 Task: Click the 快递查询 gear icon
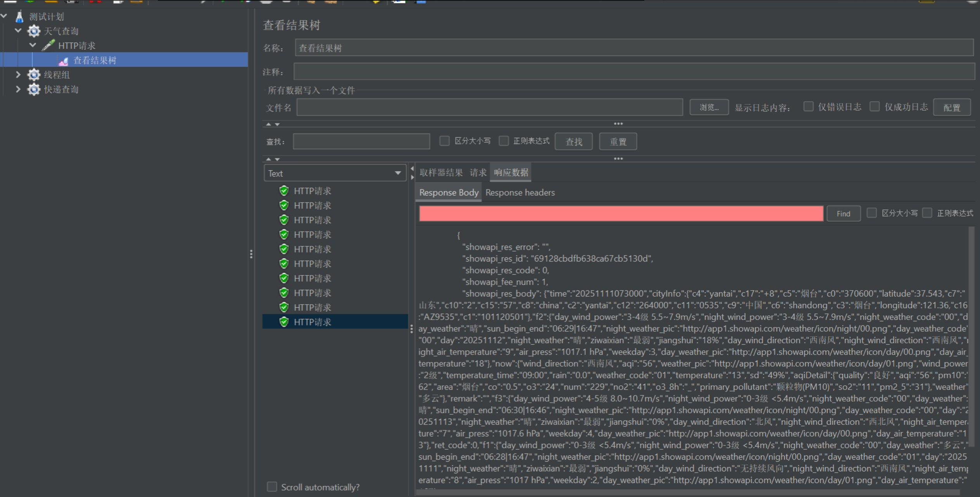[34, 89]
